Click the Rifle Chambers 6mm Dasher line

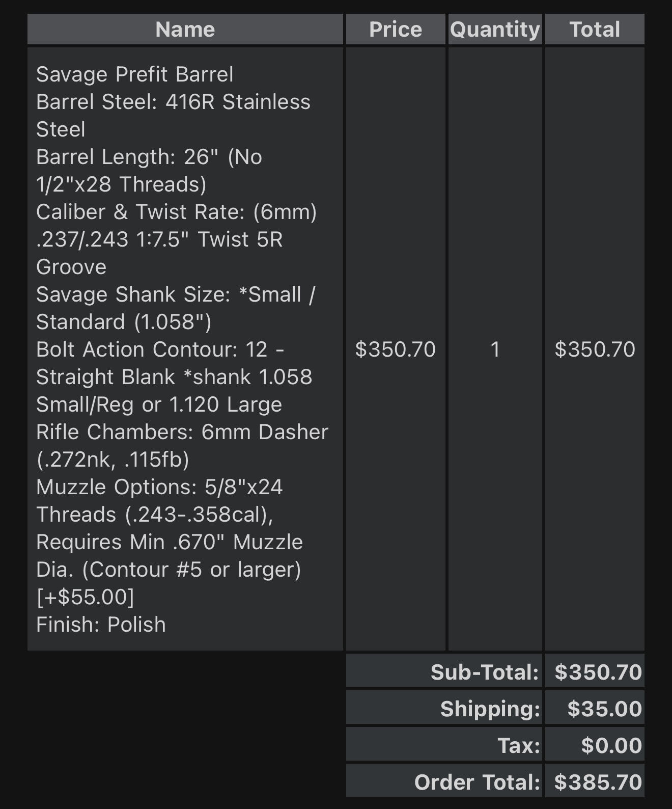182,432
